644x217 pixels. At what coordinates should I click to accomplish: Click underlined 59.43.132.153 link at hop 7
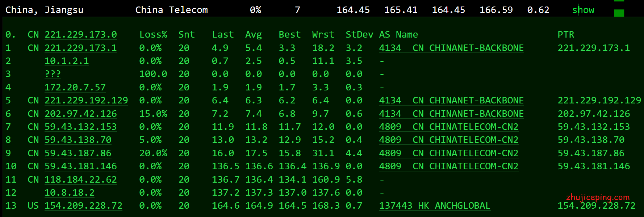(80, 127)
